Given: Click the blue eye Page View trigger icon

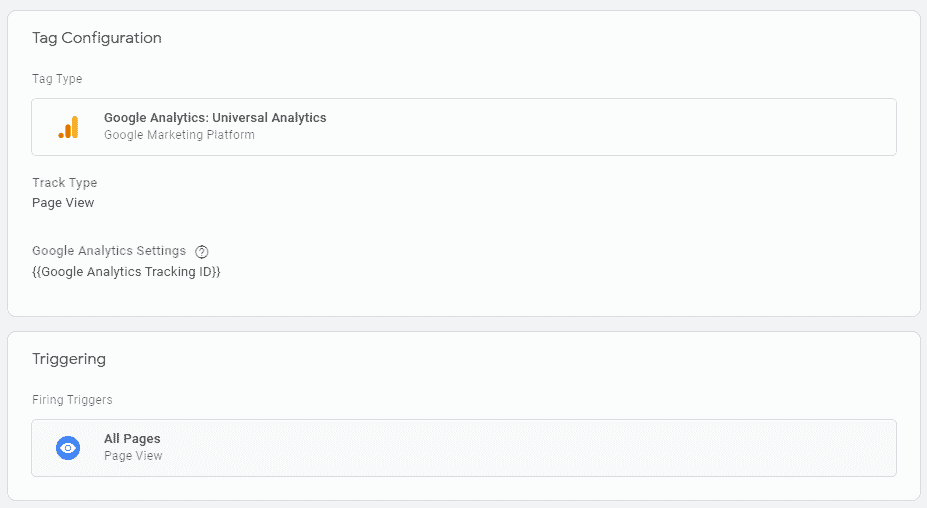Looking at the screenshot, I should click(x=68, y=448).
